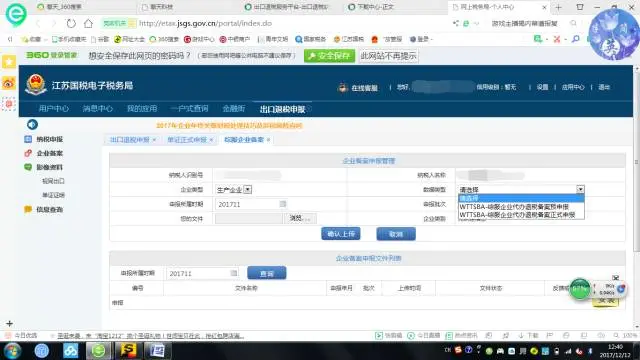Click the Jiangsu tax bureau emblem logo

pos(36,85)
